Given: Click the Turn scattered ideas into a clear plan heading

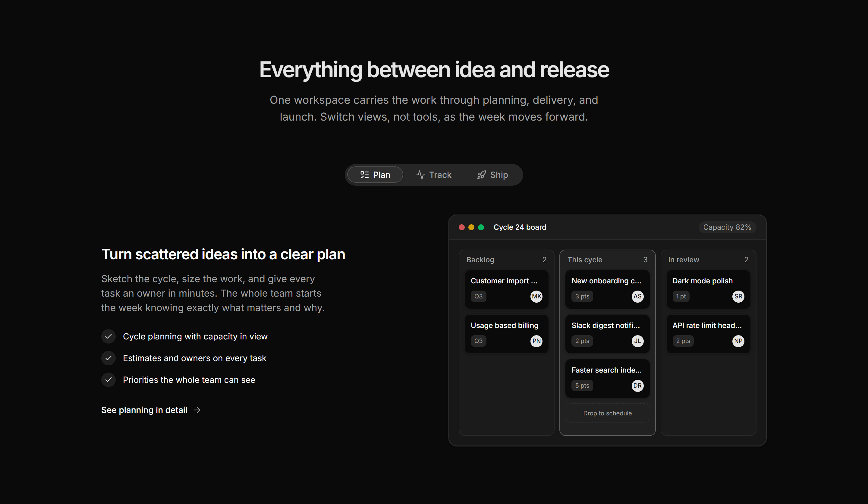Looking at the screenshot, I should point(223,254).
